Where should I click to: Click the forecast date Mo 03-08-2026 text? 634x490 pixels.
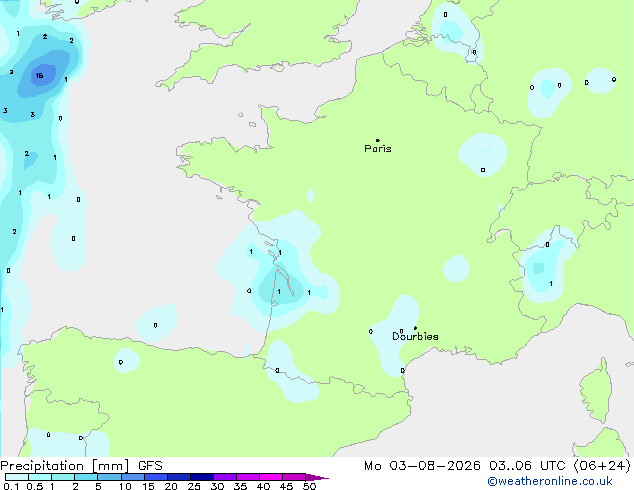(422, 466)
